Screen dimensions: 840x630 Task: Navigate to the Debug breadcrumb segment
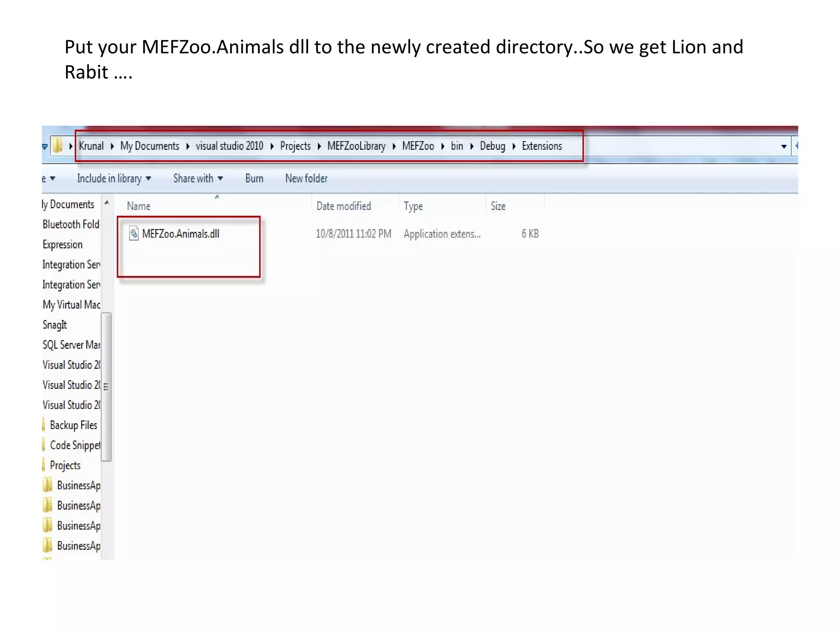tap(492, 146)
